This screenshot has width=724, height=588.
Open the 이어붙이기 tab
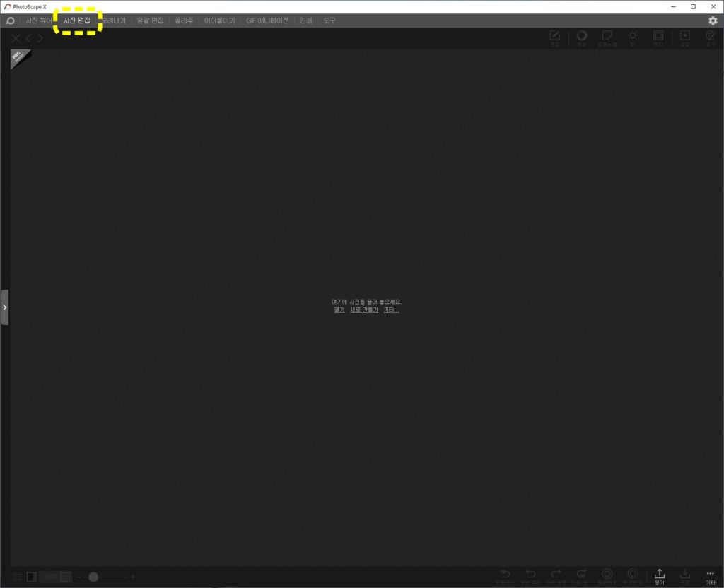[219, 20]
